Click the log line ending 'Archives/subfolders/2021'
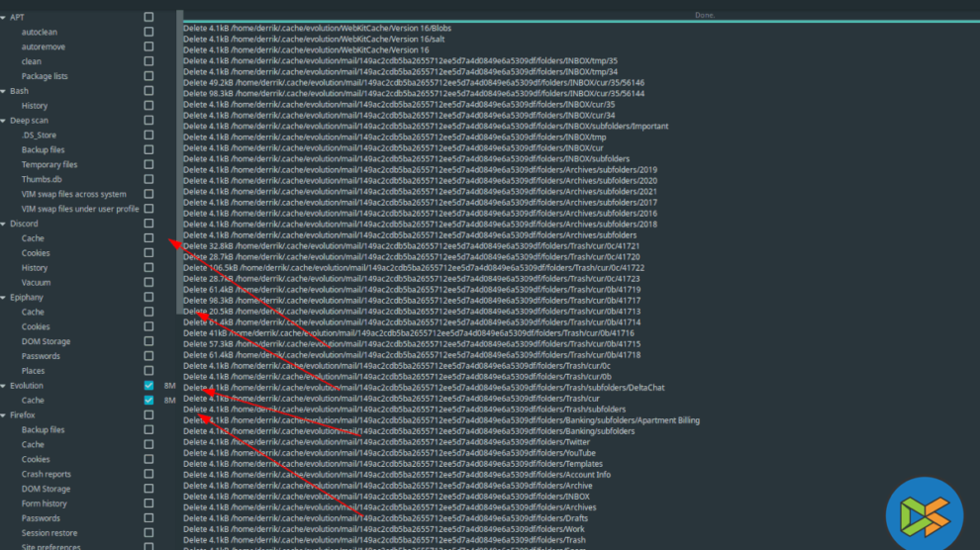The image size is (980, 550). point(420,192)
